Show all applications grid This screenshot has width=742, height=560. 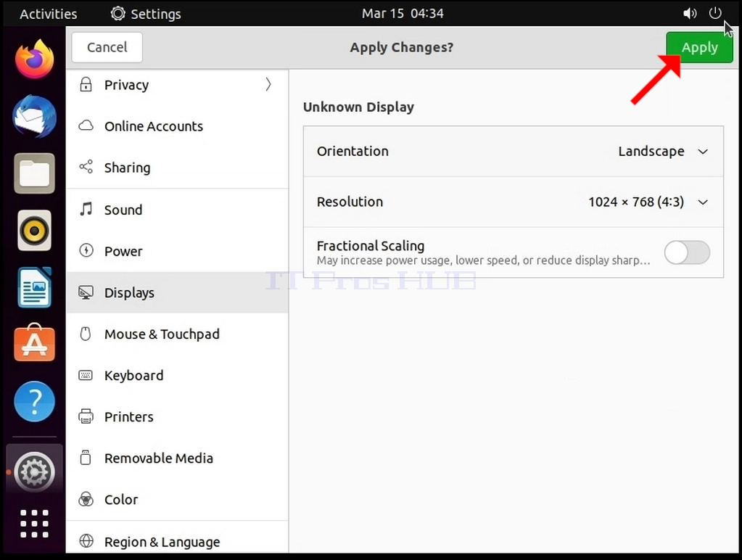(x=34, y=524)
